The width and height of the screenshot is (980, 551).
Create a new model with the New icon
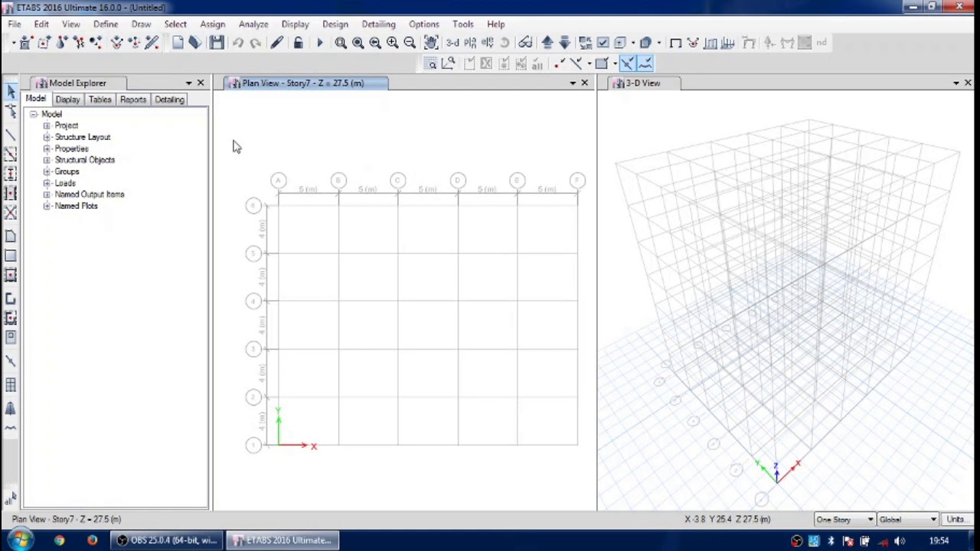click(178, 43)
